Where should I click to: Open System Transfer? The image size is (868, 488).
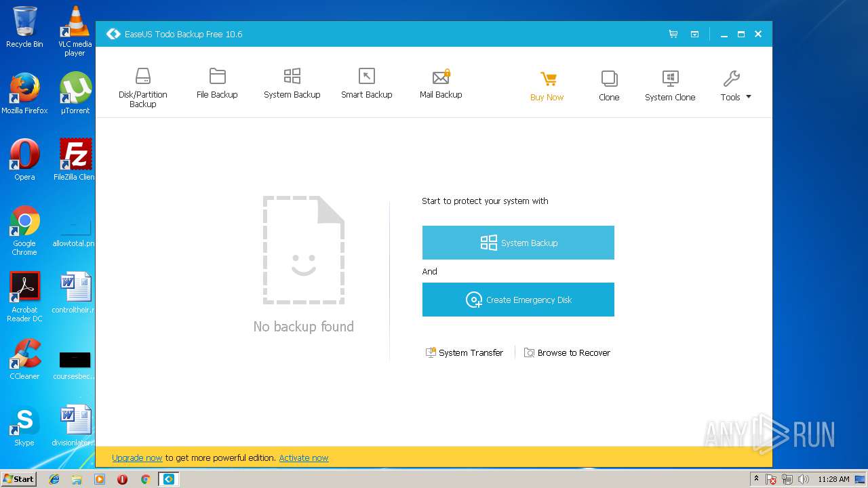(464, 352)
